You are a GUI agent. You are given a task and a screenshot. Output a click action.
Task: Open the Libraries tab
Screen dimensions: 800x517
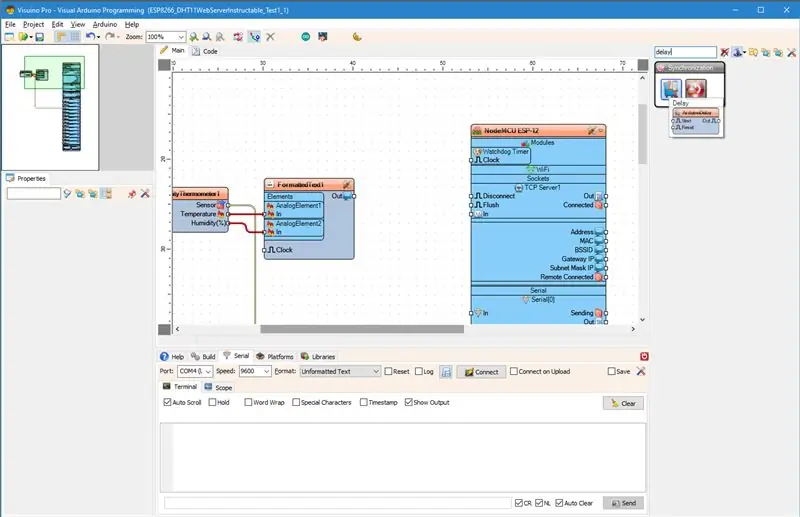pos(318,356)
